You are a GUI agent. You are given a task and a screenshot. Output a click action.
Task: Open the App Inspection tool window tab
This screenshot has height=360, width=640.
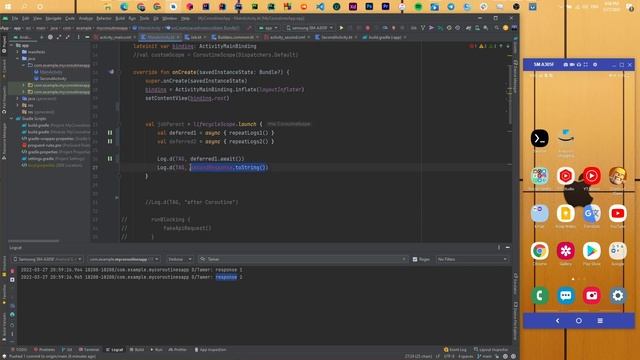coord(210,350)
